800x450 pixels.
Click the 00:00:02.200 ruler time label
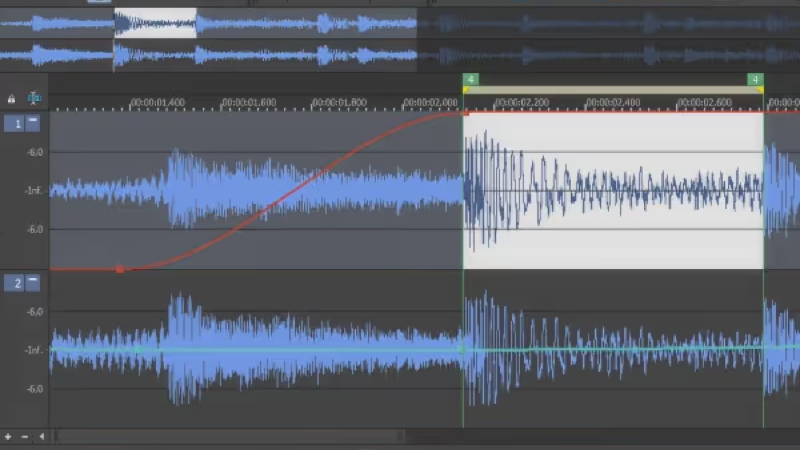(521, 103)
